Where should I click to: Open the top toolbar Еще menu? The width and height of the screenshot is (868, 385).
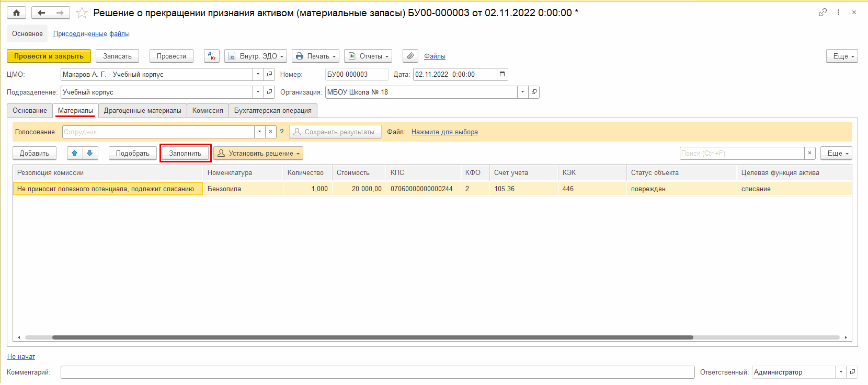click(x=842, y=56)
